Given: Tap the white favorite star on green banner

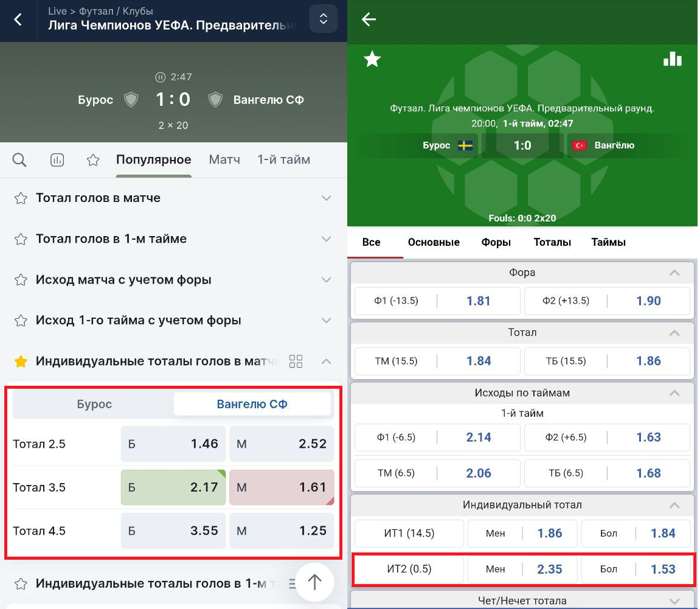Looking at the screenshot, I should 372,59.
